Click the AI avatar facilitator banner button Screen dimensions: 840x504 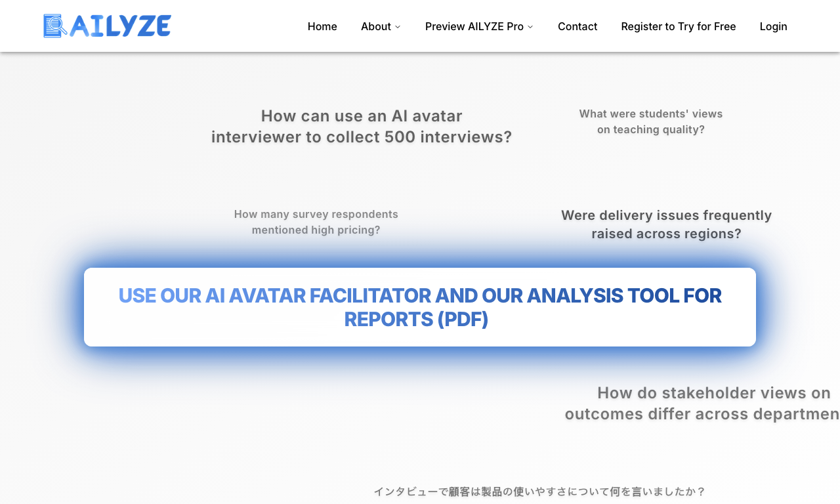(420, 307)
